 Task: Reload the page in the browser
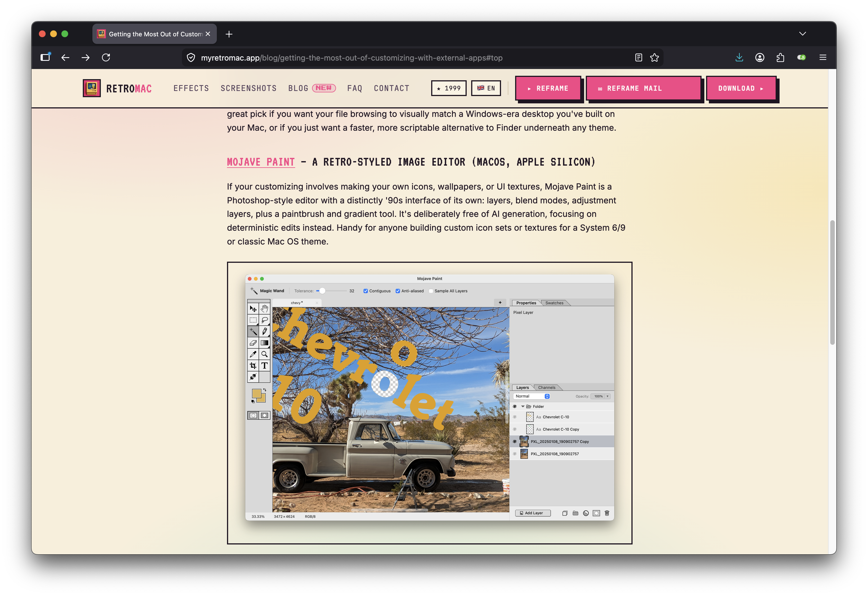(106, 57)
